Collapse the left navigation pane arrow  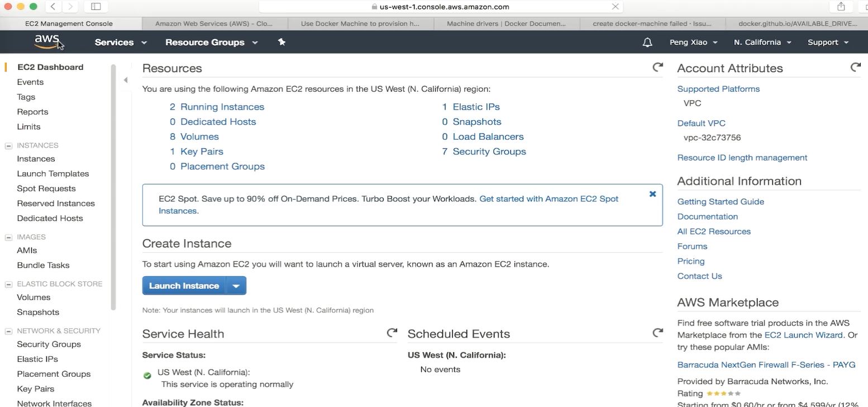[126, 81]
